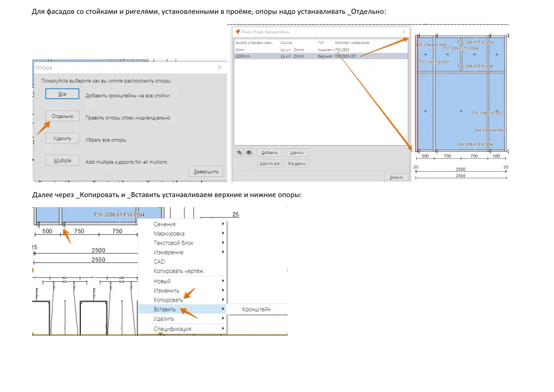Click Добавить in the brackets dialog
This screenshot has height=392, width=554.
pos(269,153)
